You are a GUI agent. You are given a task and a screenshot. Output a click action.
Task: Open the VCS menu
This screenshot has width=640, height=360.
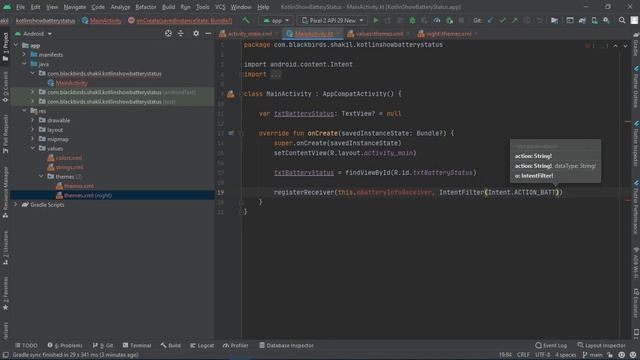pos(220,7)
